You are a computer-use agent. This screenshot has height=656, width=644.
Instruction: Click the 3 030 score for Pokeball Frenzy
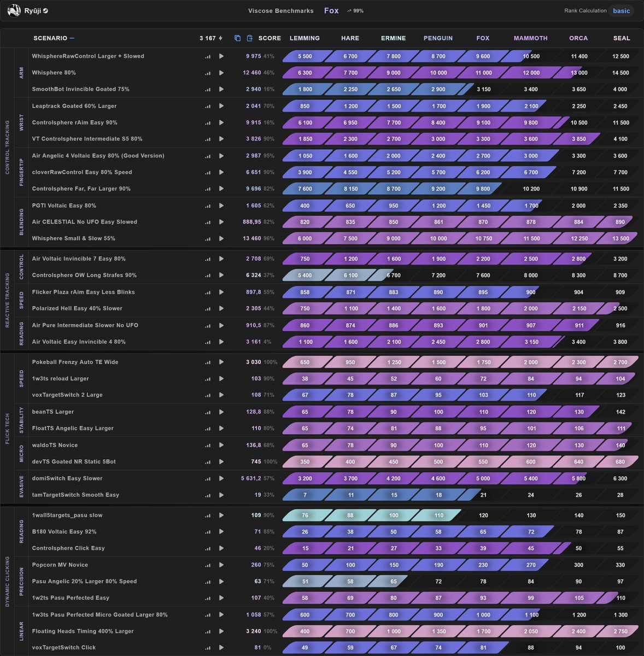point(254,362)
